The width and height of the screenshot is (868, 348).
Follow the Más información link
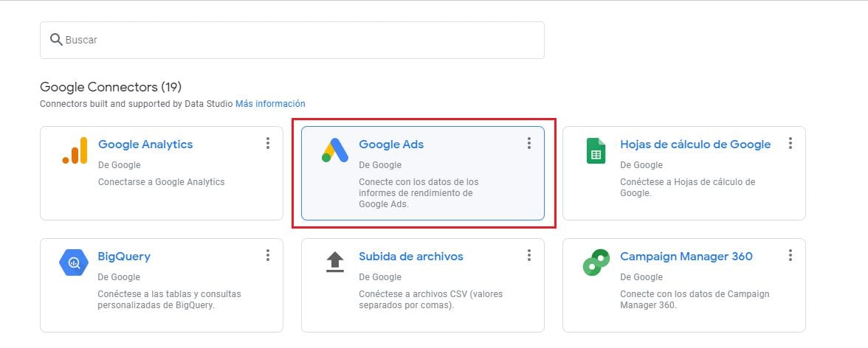(x=270, y=103)
